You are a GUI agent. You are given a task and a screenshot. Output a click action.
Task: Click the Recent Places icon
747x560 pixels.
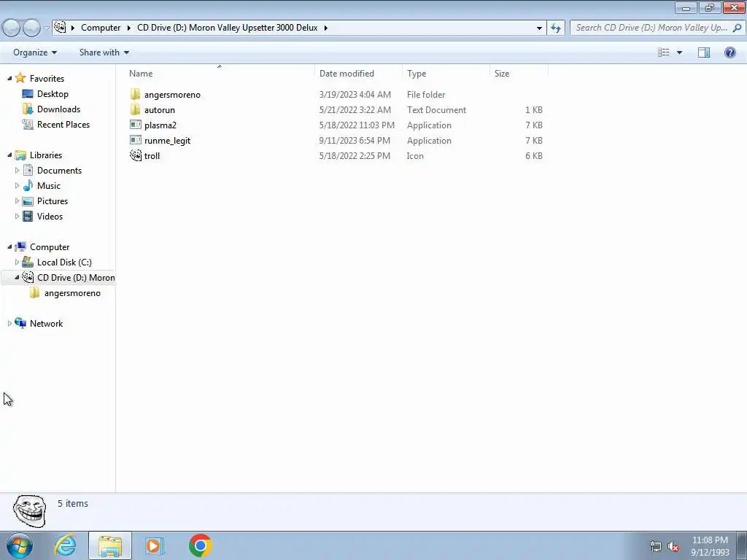28,124
